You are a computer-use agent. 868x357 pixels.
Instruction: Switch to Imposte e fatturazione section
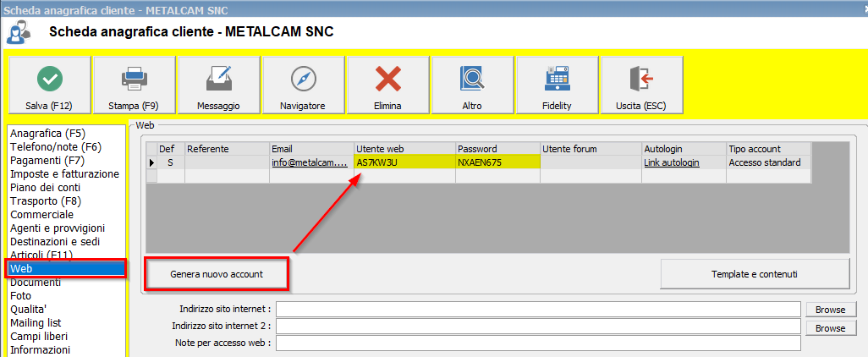click(x=64, y=173)
